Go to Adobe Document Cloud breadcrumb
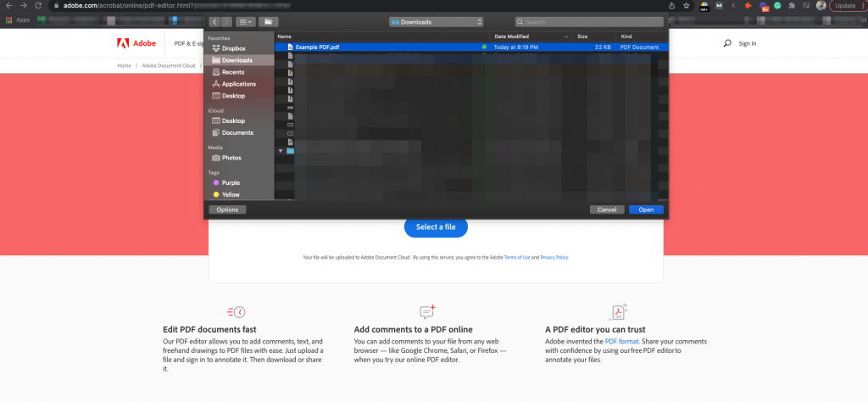 (169, 65)
